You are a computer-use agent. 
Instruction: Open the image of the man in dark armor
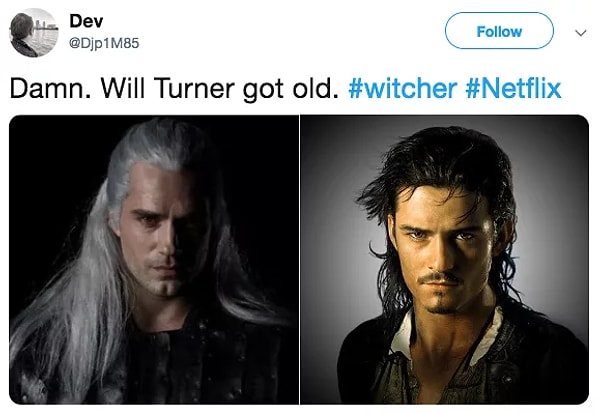click(x=154, y=259)
